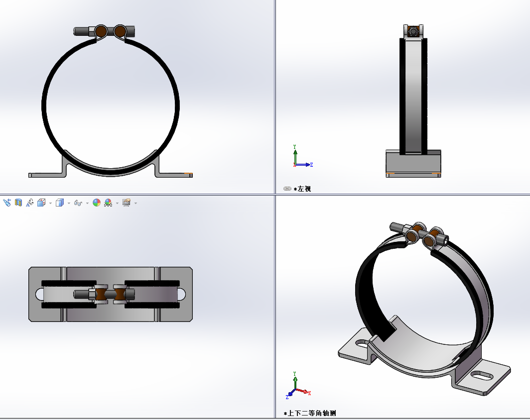Viewport: 530px width, 420px height.
Task: Click the View Orientation cube icon
Action: click(41, 203)
